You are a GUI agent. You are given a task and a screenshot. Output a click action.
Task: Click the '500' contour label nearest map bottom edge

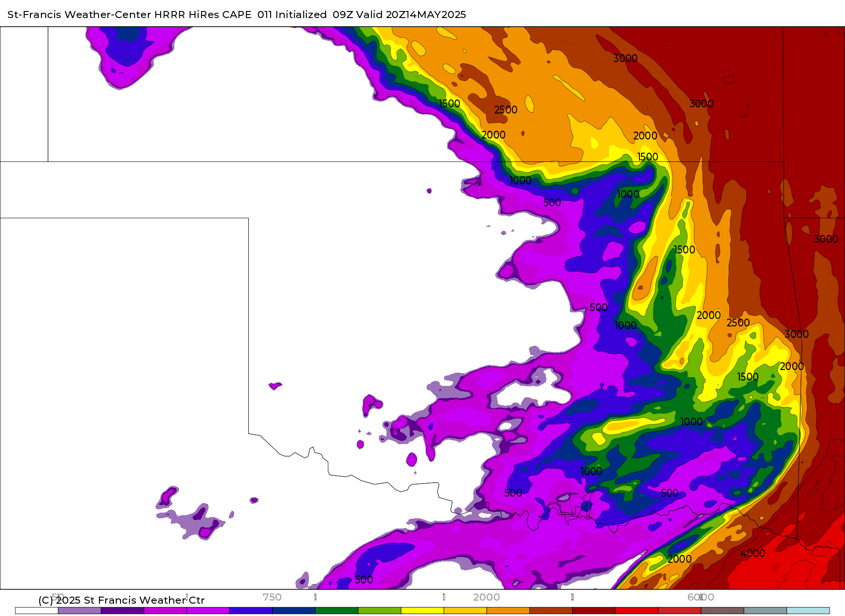[364, 579]
